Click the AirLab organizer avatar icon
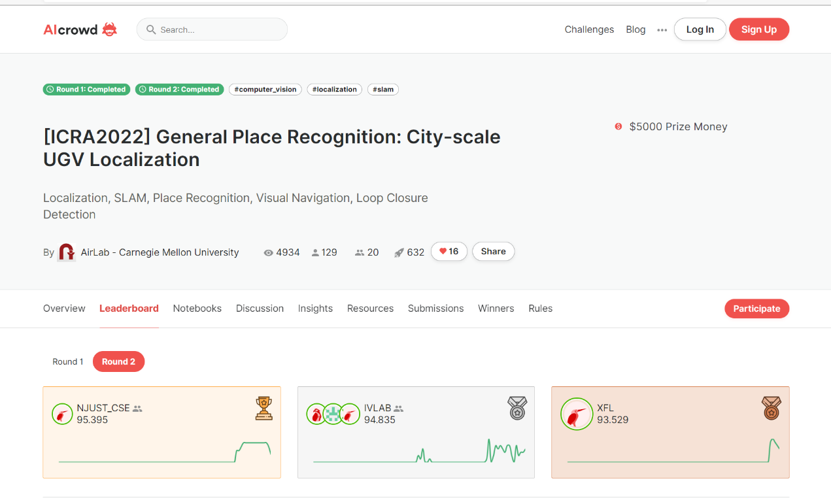 pos(67,252)
